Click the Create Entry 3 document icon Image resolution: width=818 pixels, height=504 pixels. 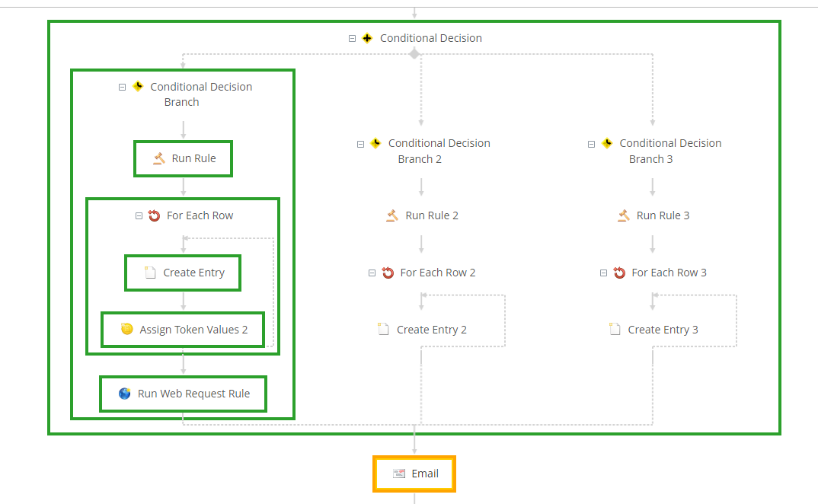[x=615, y=330]
